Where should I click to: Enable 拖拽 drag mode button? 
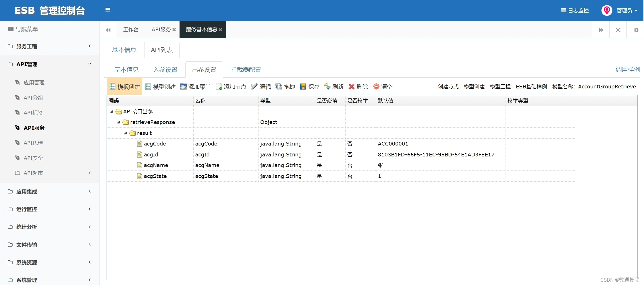click(x=285, y=87)
